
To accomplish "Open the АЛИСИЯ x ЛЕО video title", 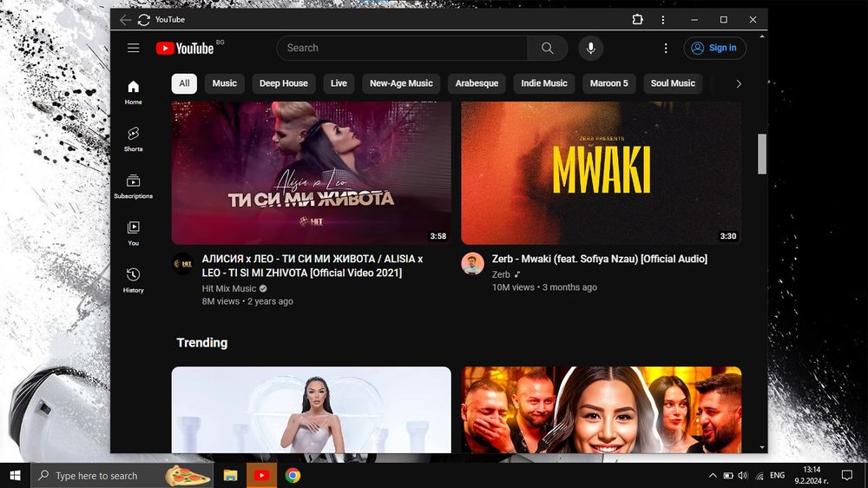I will click(x=312, y=266).
